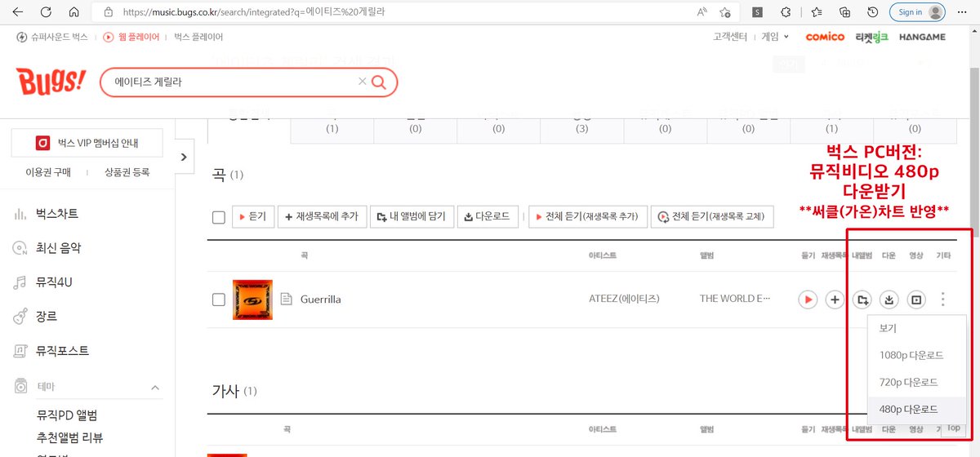980x457 pixels.
Task: Open the 벅스 플레이어 link
Action: pos(198,37)
